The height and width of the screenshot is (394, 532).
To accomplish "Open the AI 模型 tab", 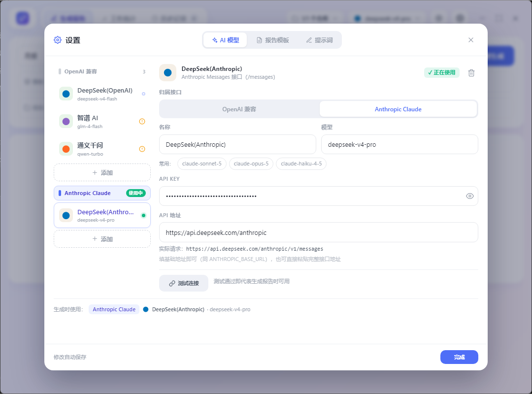I will coord(225,40).
